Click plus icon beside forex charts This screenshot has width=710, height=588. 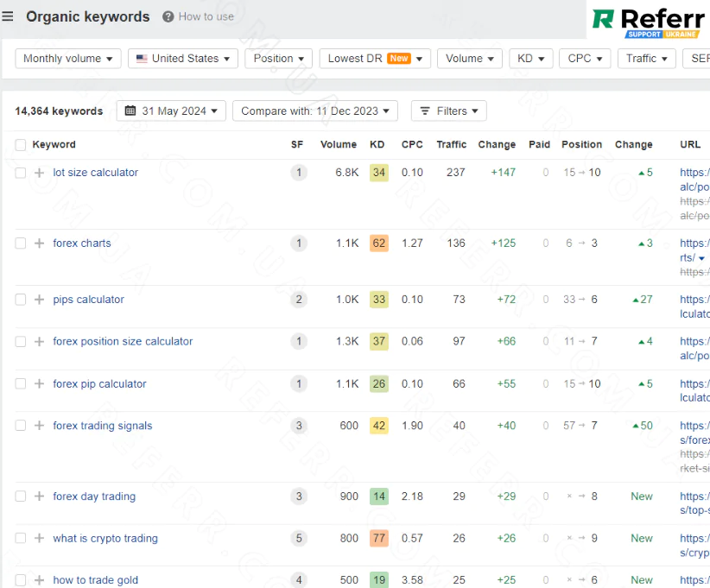[x=39, y=243]
